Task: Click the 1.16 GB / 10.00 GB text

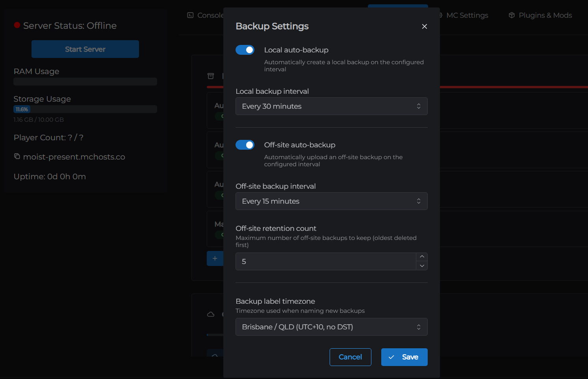Action: pos(39,120)
